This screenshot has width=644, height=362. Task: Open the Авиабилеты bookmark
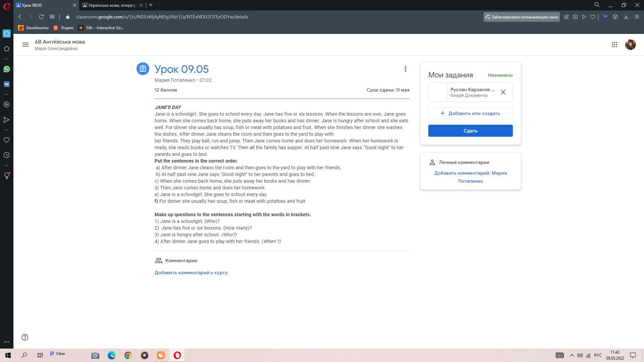[x=34, y=28]
